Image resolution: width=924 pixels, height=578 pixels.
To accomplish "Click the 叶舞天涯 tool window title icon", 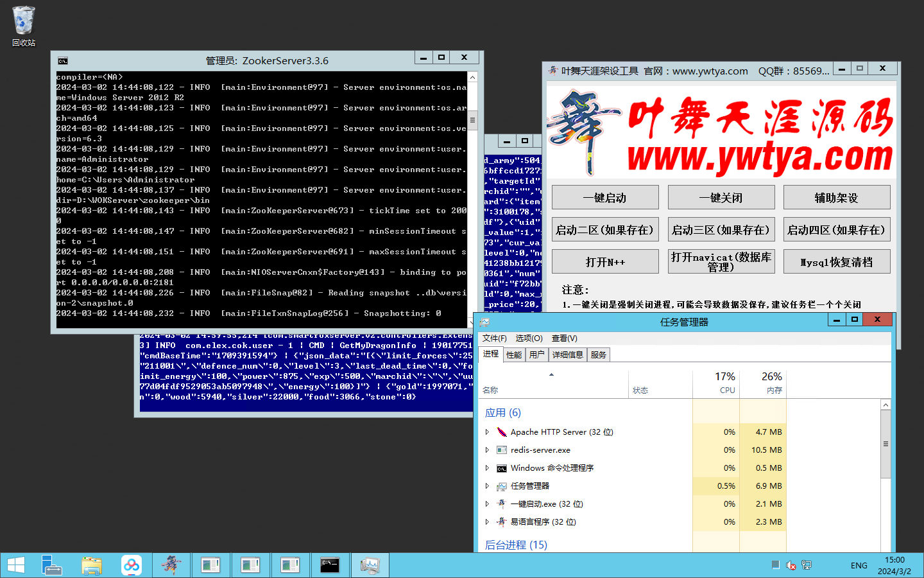I will click(x=553, y=70).
